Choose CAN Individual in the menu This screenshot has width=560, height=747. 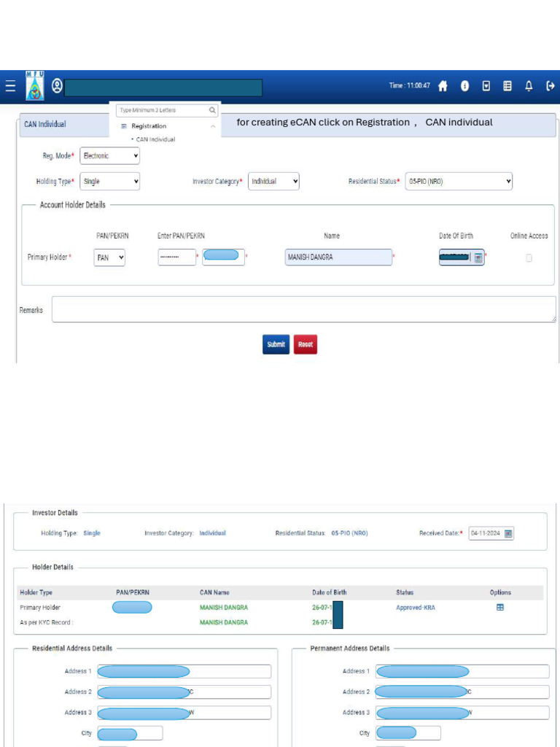coord(155,139)
